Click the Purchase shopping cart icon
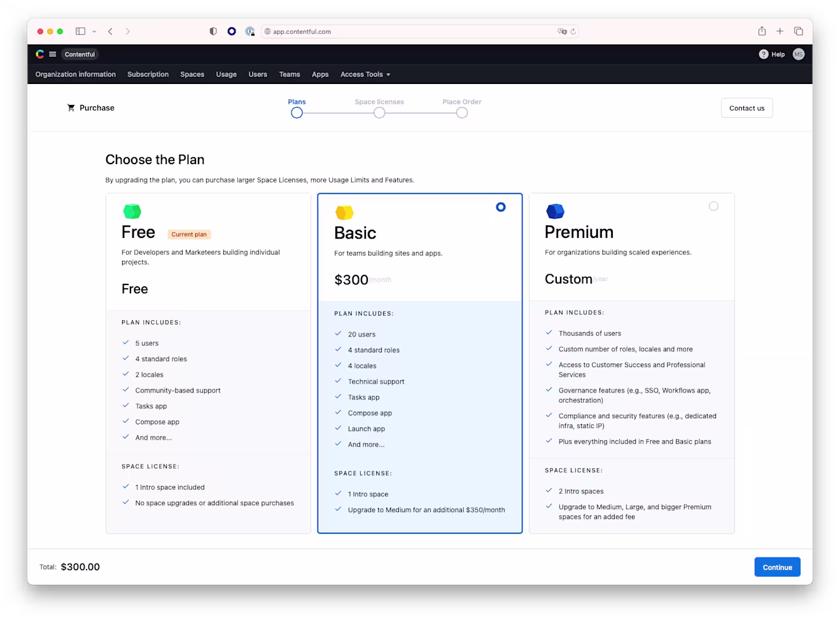Image resolution: width=840 pixels, height=621 pixels. tap(71, 108)
